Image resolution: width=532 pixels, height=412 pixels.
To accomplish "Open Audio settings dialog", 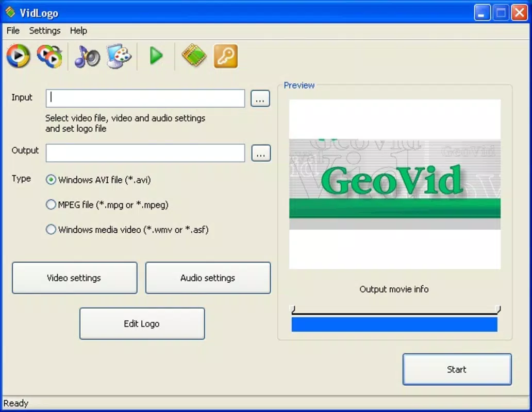I will tap(208, 278).
